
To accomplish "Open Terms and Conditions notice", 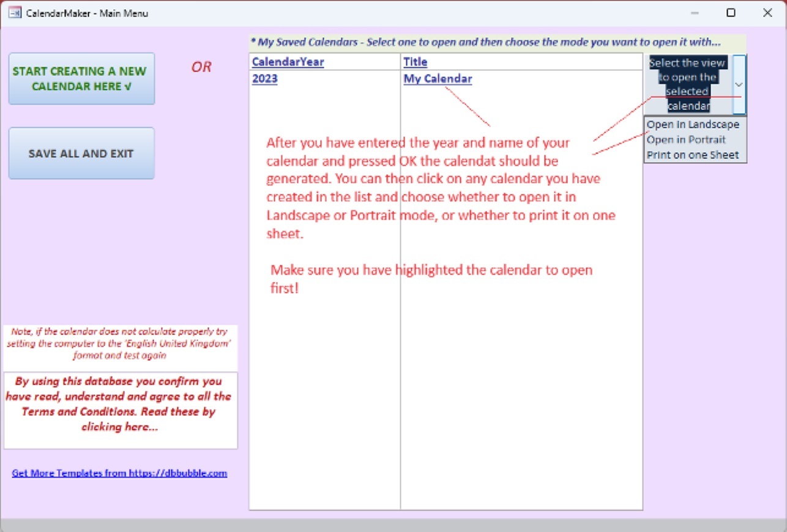I will click(121, 410).
